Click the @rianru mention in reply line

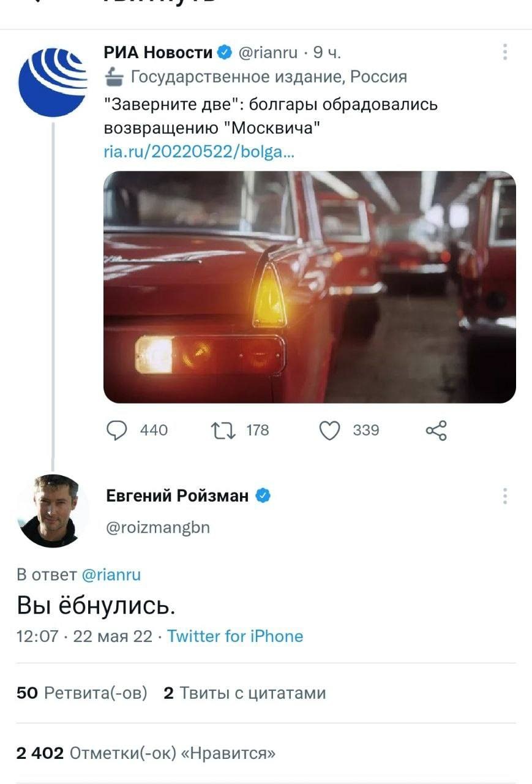click(x=111, y=575)
